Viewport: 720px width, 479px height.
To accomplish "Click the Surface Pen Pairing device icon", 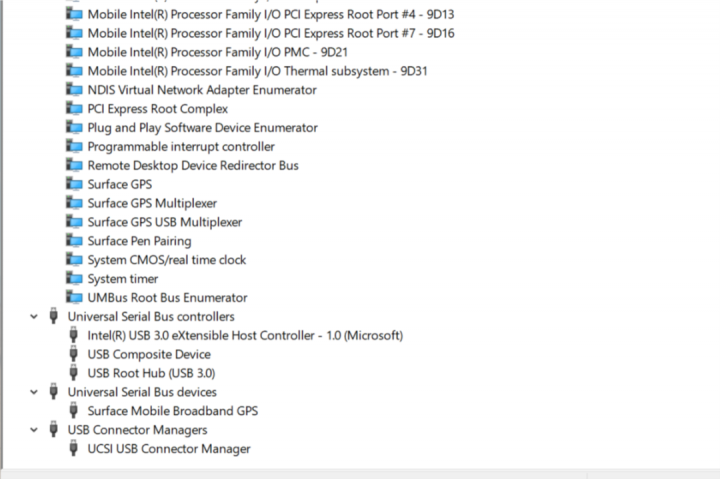I will 74,241.
